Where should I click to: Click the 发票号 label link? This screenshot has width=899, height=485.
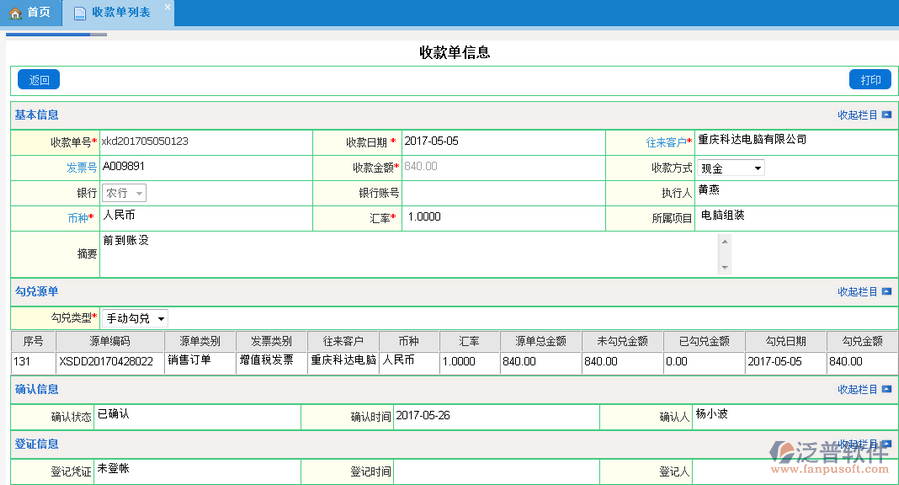click(81, 168)
